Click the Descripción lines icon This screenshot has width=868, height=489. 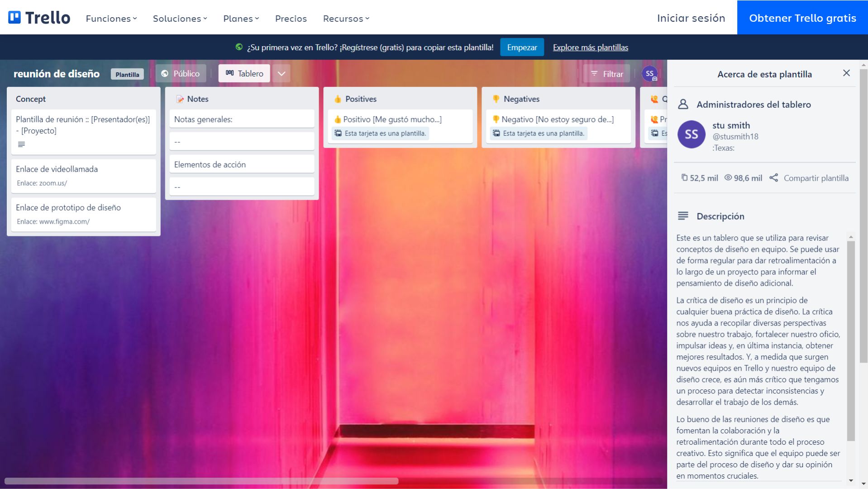(683, 216)
